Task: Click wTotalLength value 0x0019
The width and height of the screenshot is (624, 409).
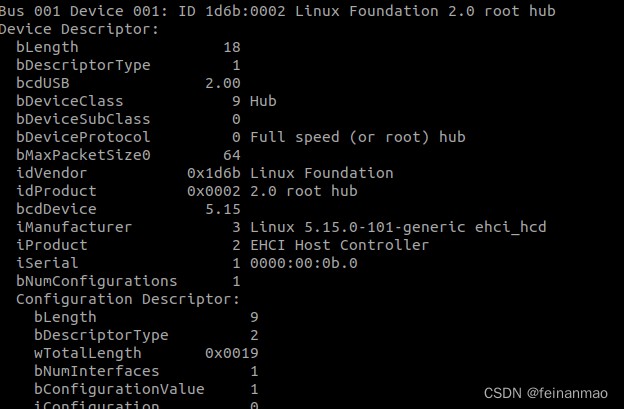Action: pyautogui.click(x=232, y=353)
